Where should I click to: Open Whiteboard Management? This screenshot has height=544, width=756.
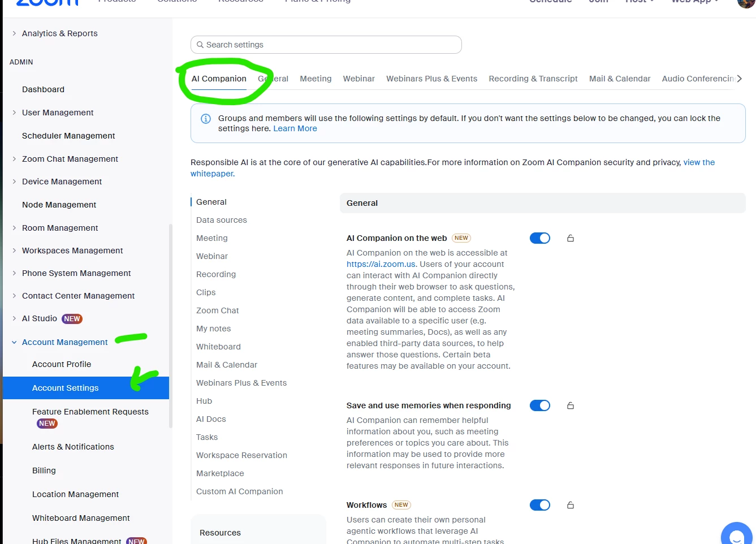click(x=81, y=518)
